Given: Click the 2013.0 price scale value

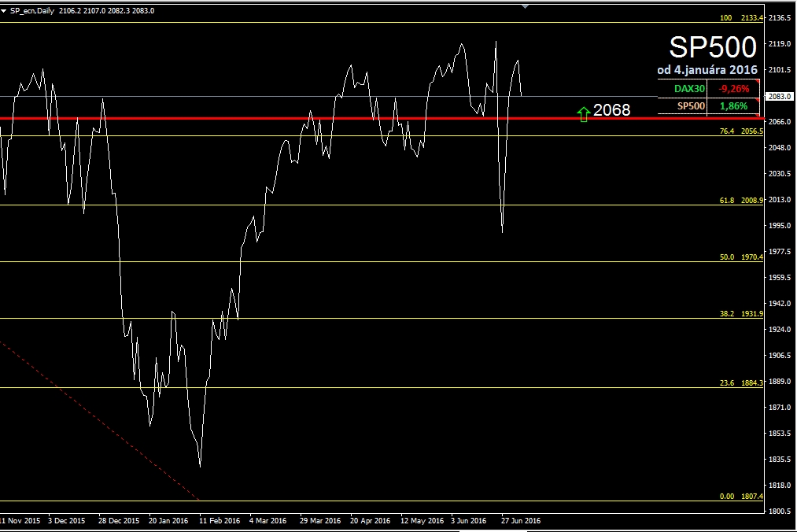Looking at the screenshot, I should [780, 199].
